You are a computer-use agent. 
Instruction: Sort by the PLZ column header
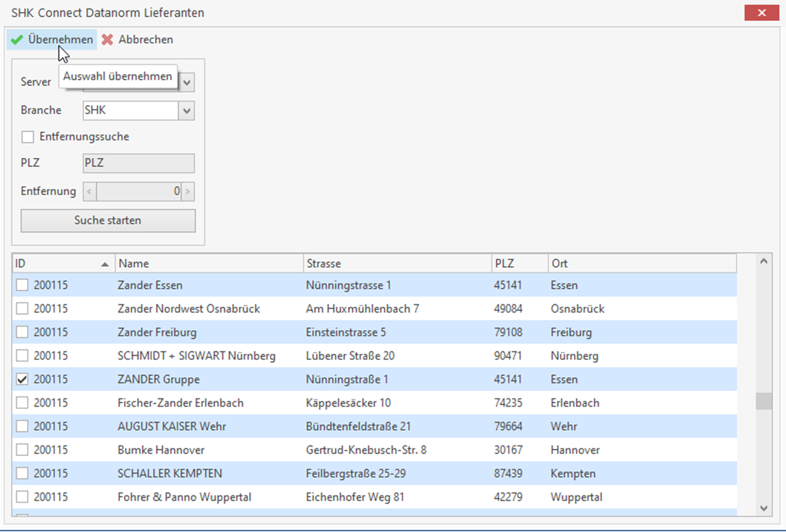click(x=519, y=264)
